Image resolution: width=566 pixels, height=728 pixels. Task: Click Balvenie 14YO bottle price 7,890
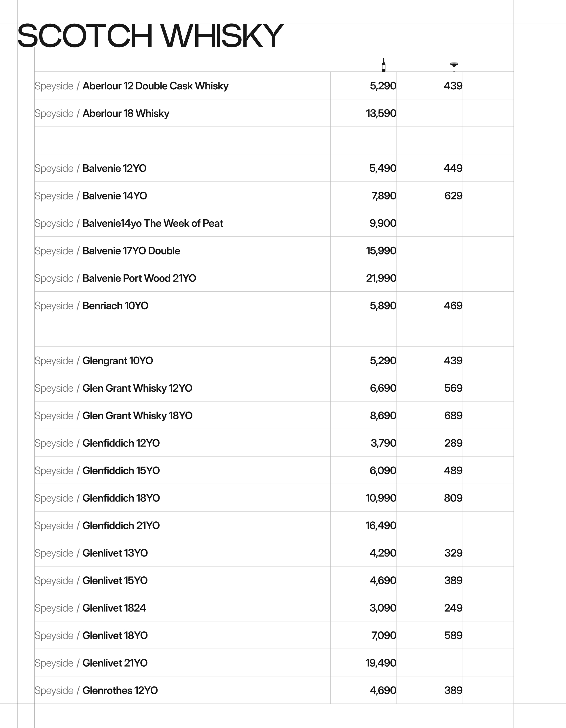coord(384,196)
